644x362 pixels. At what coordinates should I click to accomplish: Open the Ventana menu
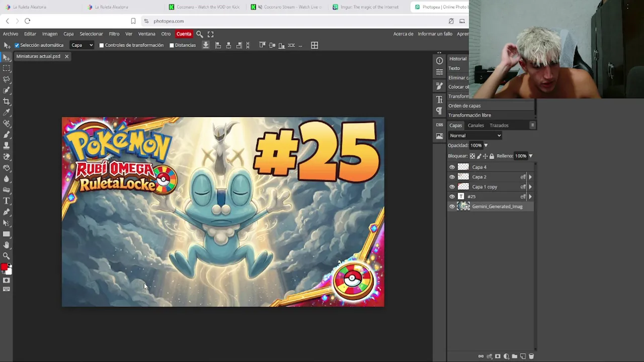[x=146, y=34]
